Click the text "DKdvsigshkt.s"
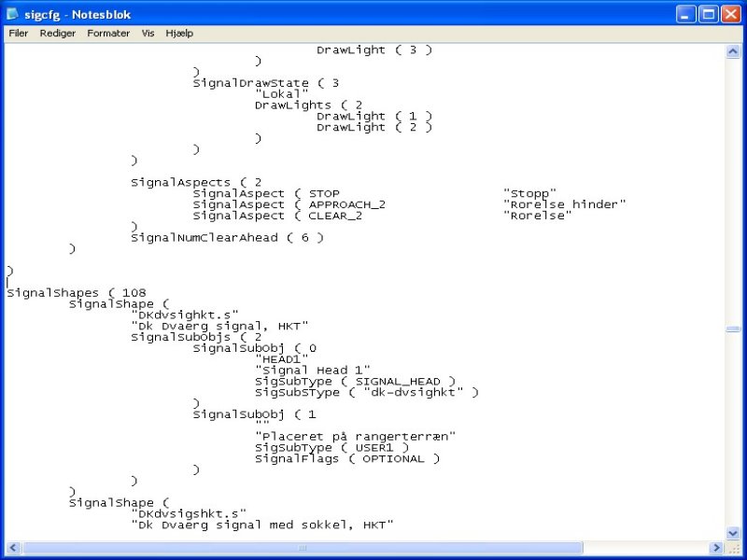Image resolution: width=747 pixels, height=560 pixels. pos(189,514)
